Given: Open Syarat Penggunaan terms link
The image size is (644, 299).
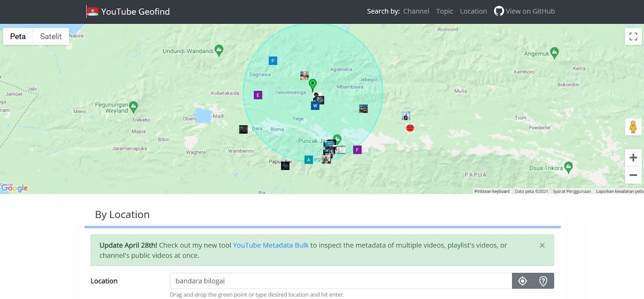Looking at the screenshot, I should 572,192.
